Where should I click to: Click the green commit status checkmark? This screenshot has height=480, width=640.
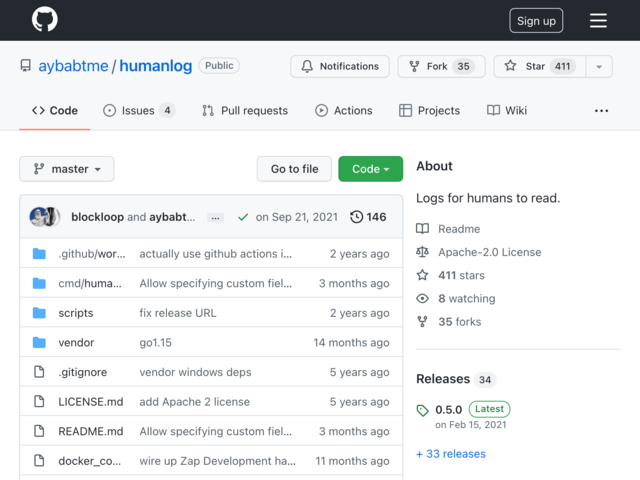(243, 217)
